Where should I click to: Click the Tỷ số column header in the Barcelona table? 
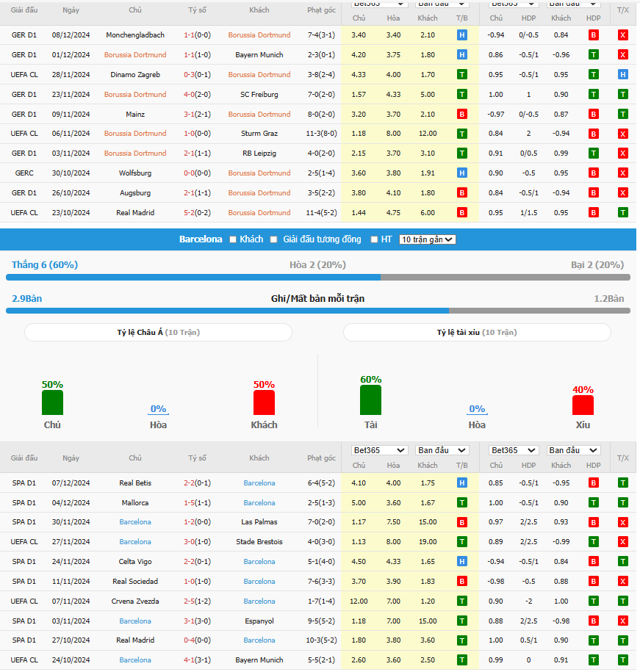click(197, 458)
